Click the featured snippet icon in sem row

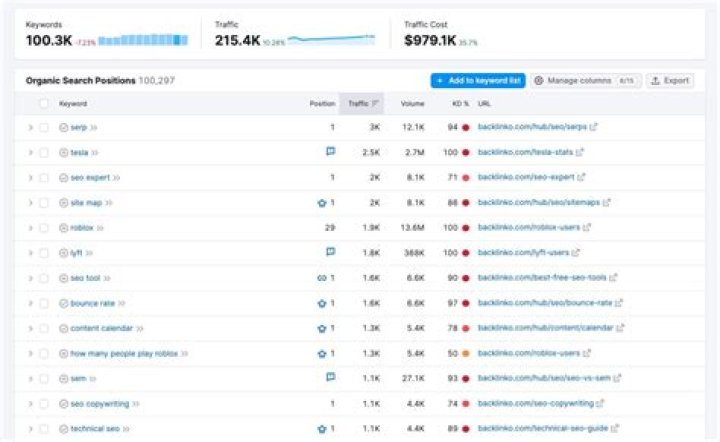(x=330, y=378)
